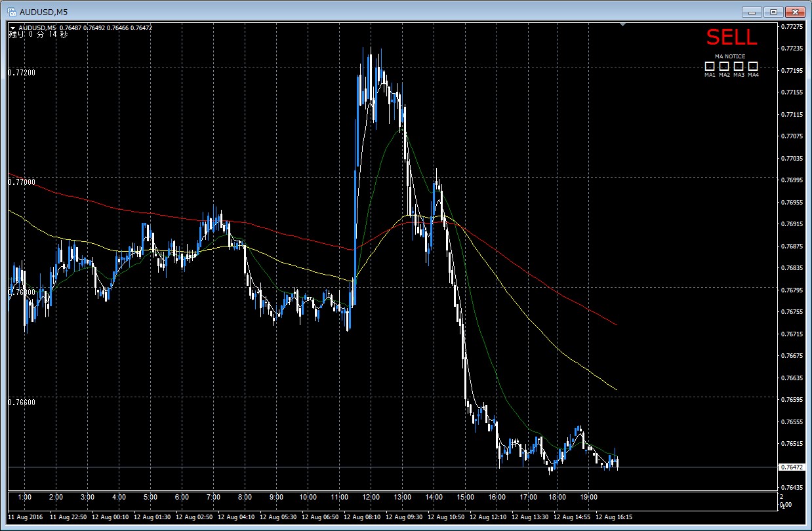
Task: Toggle the MA3 notice box
Action: click(x=739, y=66)
